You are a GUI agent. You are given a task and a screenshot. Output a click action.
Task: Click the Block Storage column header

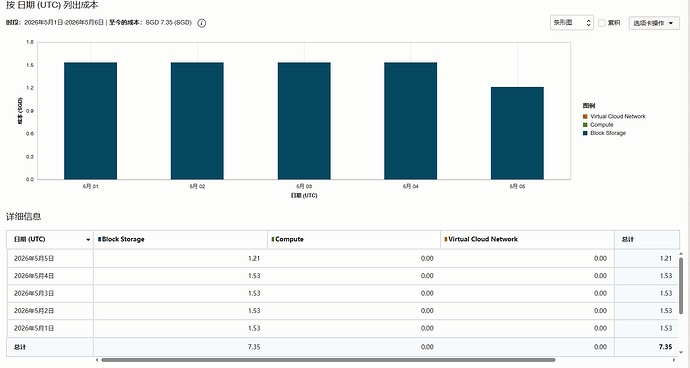click(180, 239)
